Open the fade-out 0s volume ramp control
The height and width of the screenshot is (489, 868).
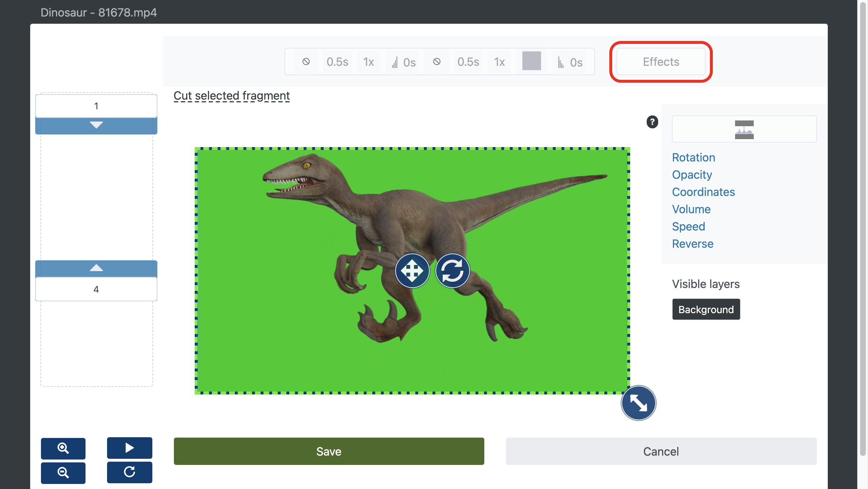click(x=570, y=62)
